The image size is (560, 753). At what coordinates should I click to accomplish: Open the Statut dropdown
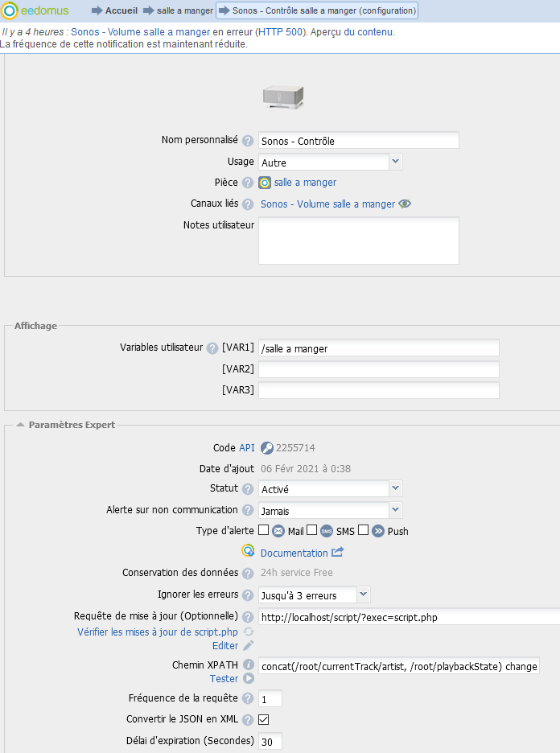click(395, 488)
